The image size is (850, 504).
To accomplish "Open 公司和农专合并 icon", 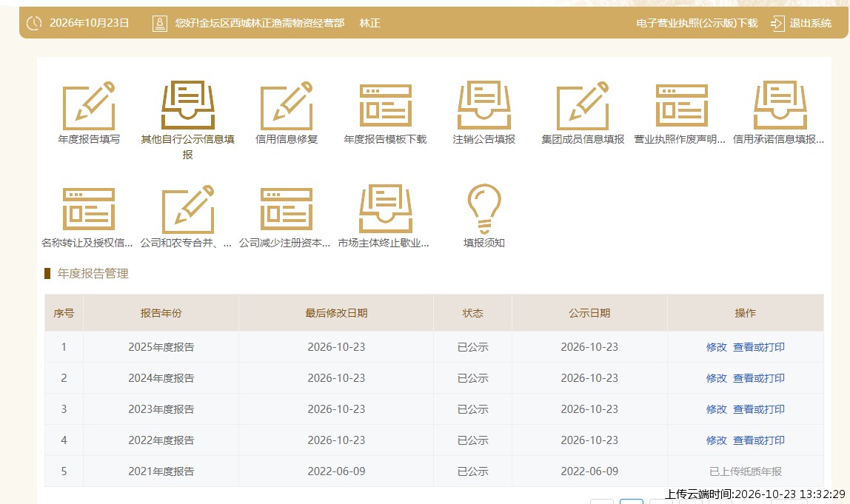I will point(187,209).
